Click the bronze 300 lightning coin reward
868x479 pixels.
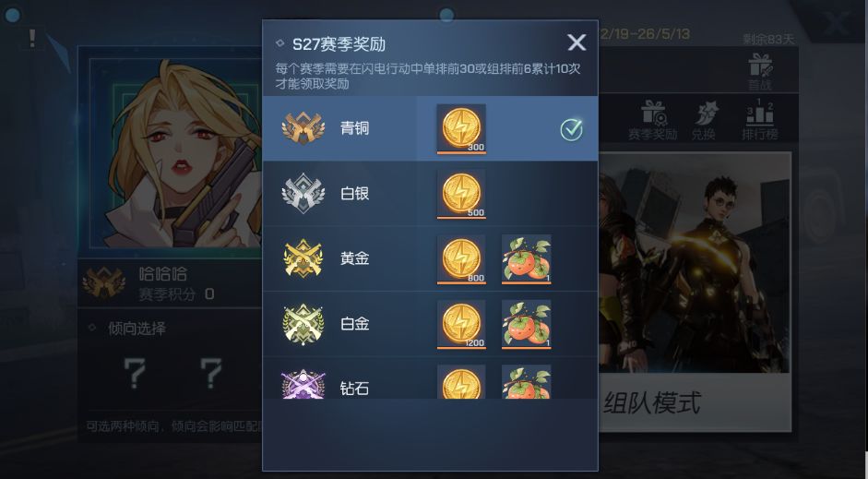point(461,129)
